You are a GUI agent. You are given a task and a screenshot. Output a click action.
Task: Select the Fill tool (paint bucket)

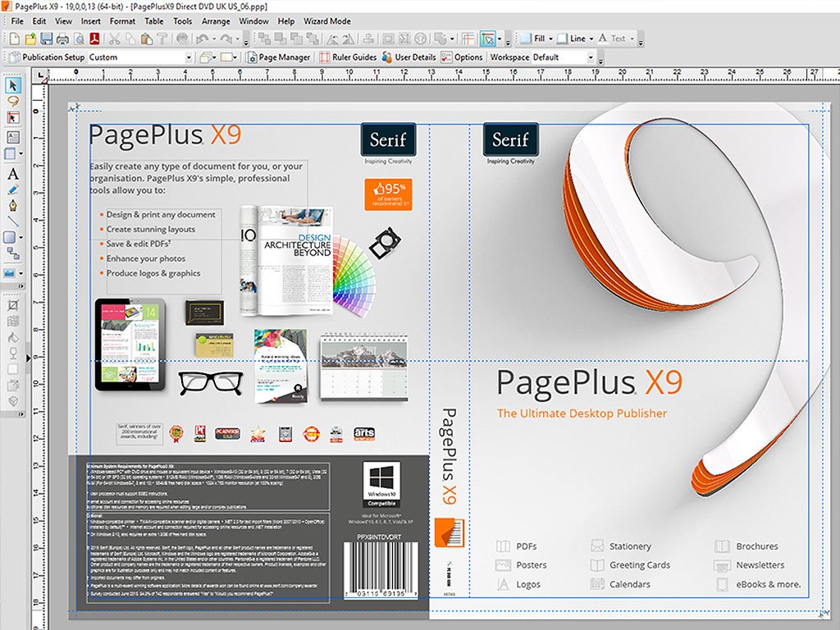coord(13,337)
